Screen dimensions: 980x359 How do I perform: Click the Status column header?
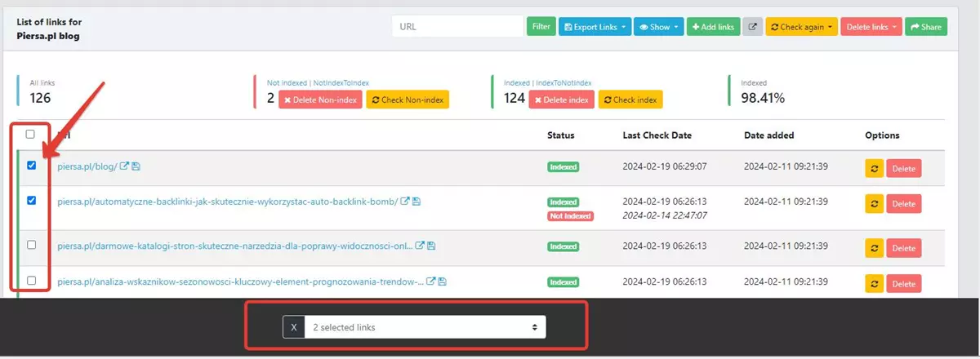point(561,135)
